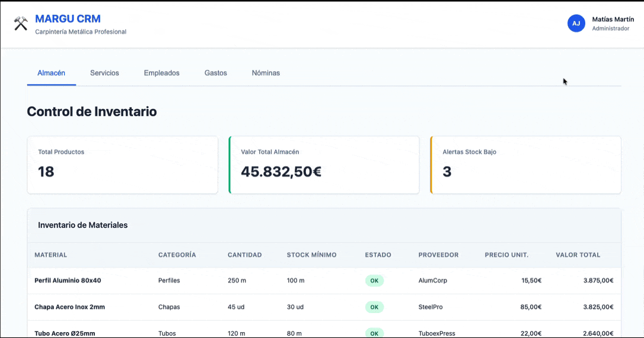This screenshot has height=338, width=644.
Task: Click the Perfiles category cell
Action: [169, 280]
